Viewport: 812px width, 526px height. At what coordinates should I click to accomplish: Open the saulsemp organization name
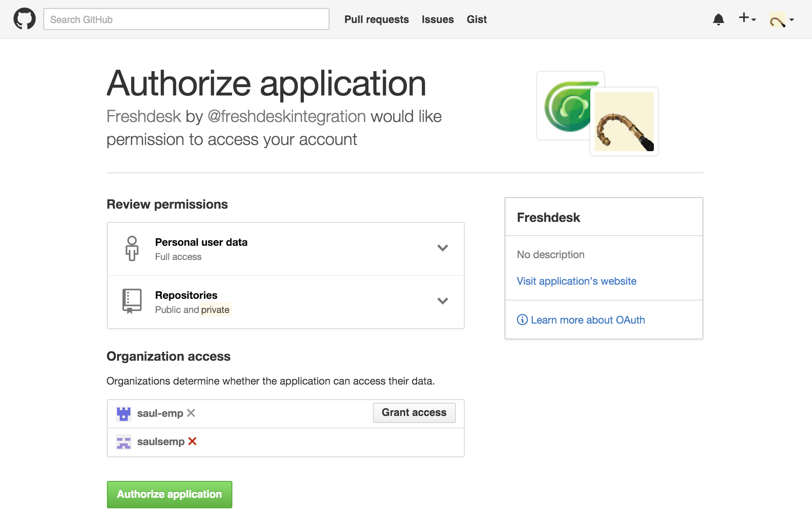point(161,442)
